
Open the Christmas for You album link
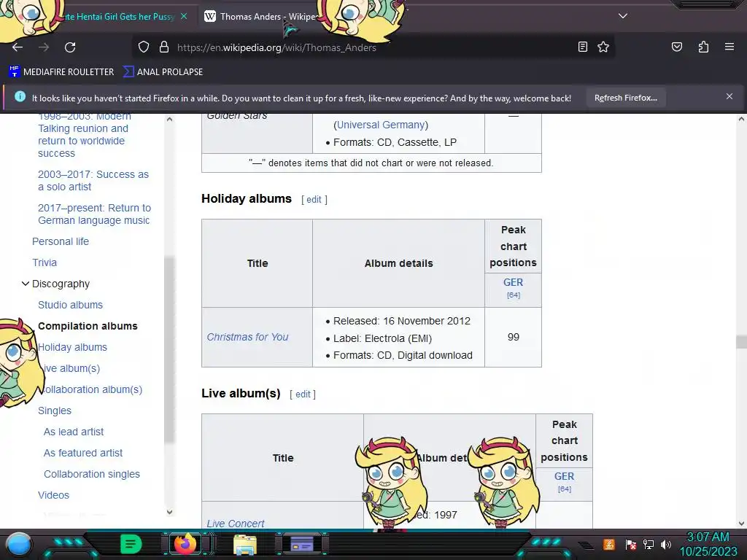(x=247, y=337)
